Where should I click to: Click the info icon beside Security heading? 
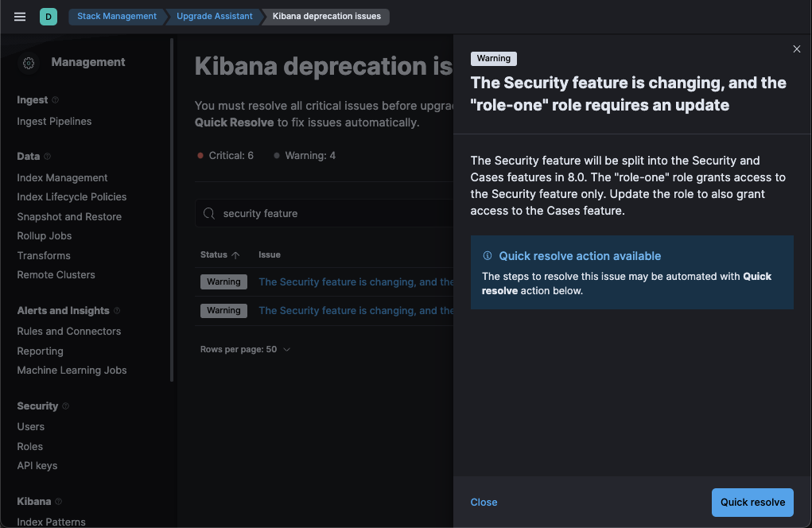click(x=65, y=406)
